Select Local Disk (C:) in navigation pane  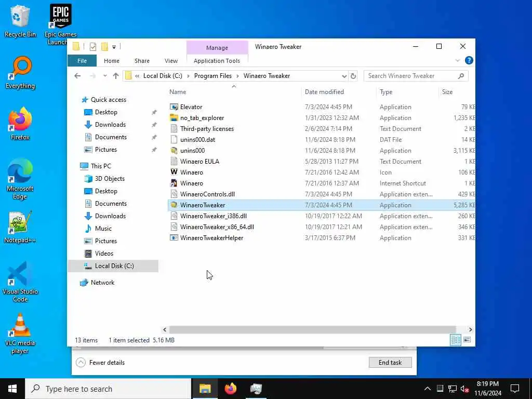113,266
